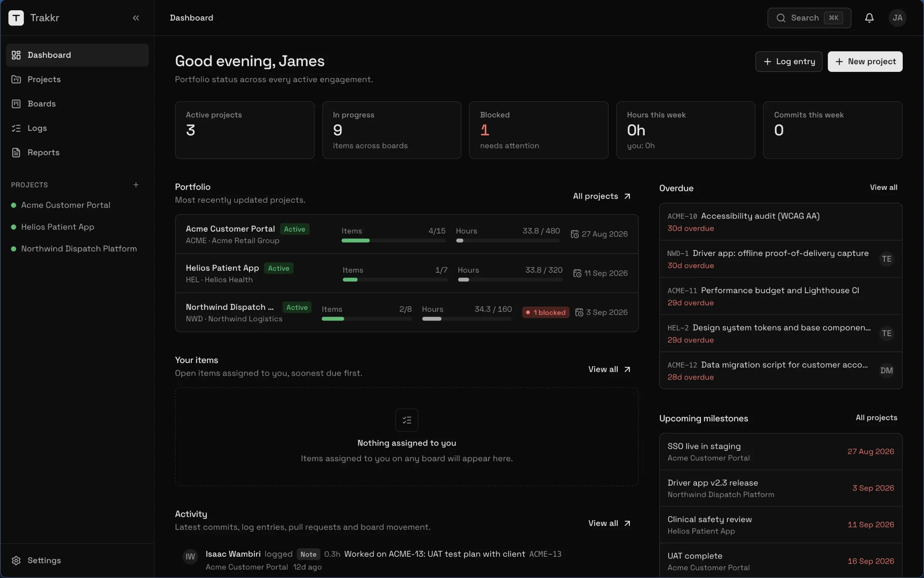Click the New project button
This screenshot has width=924, height=578.
click(x=865, y=62)
